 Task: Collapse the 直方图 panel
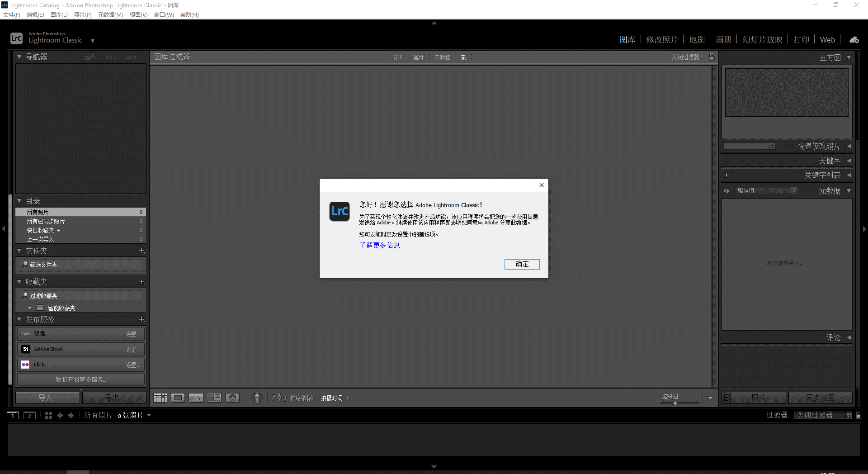click(849, 57)
